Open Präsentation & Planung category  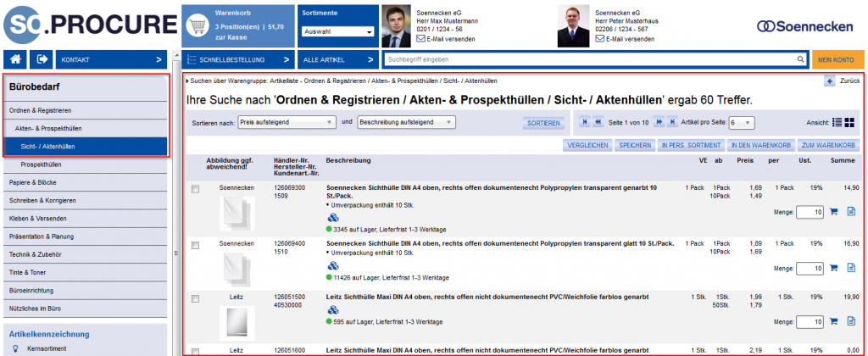pyautogui.click(x=86, y=236)
